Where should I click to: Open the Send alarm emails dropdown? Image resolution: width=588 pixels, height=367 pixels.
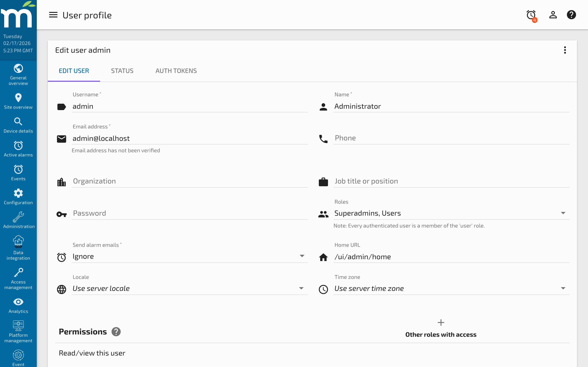pyautogui.click(x=302, y=256)
